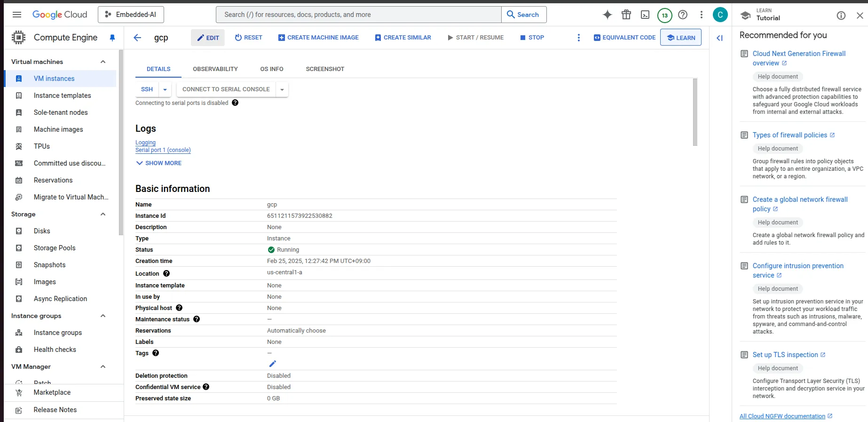Open Marketplace from the sidebar
The image size is (868, 422).
pyautogui.click(x=60, y=392)
